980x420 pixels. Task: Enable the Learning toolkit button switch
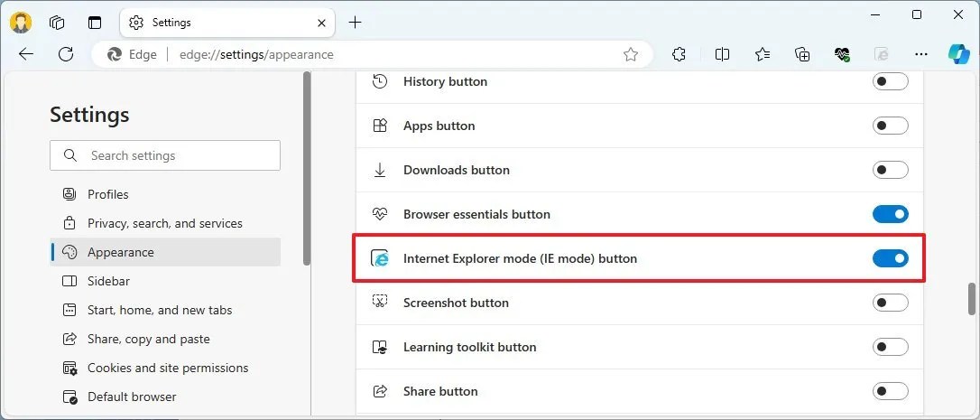point(890,347)
